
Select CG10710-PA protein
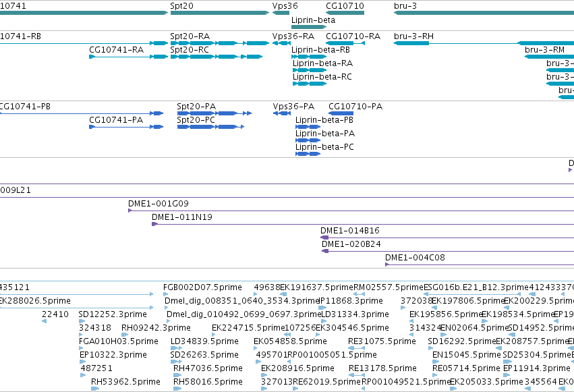[341, 113]
